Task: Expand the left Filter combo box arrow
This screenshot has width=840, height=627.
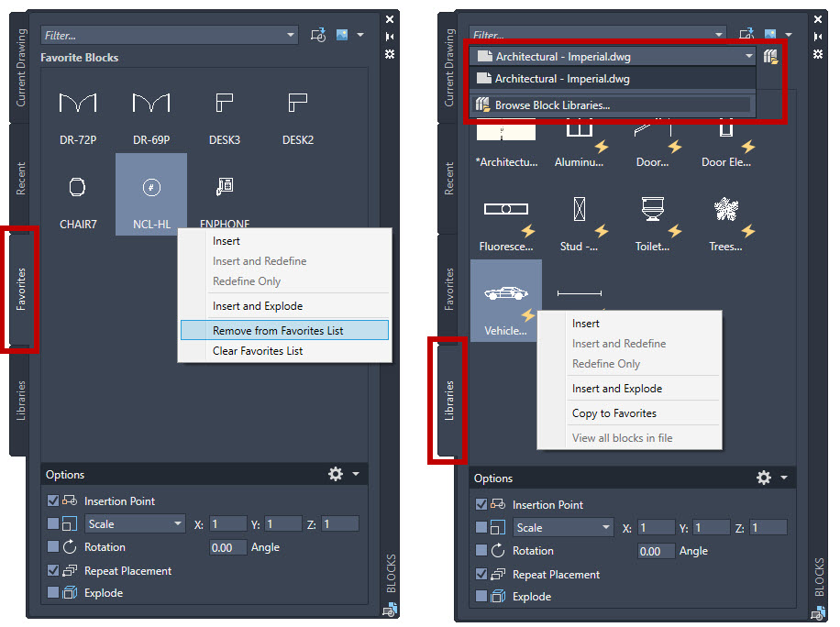Action: click(x=291, y=36)
